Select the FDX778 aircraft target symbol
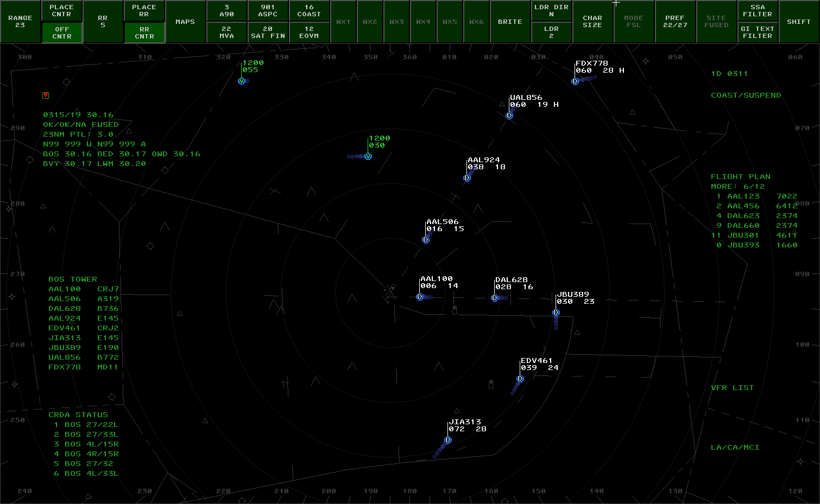The image size is (820, 504). coord(575,81)
